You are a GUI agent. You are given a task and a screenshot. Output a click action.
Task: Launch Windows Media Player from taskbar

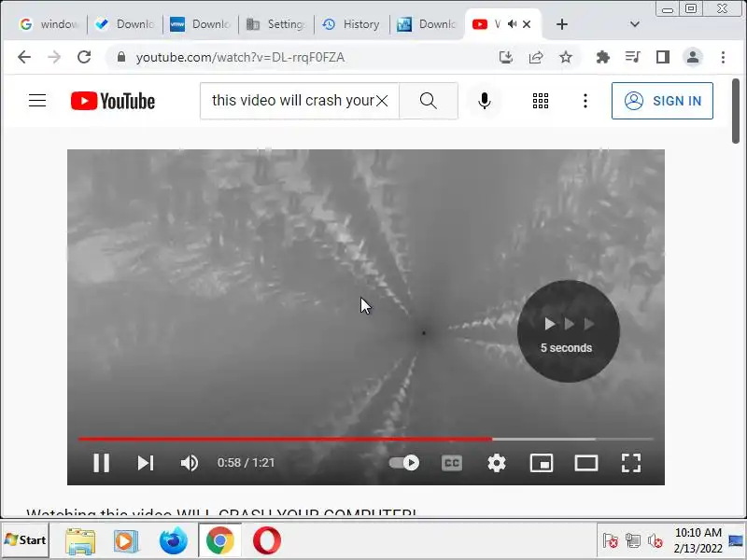pyautogui.click(x=126, y=540)
